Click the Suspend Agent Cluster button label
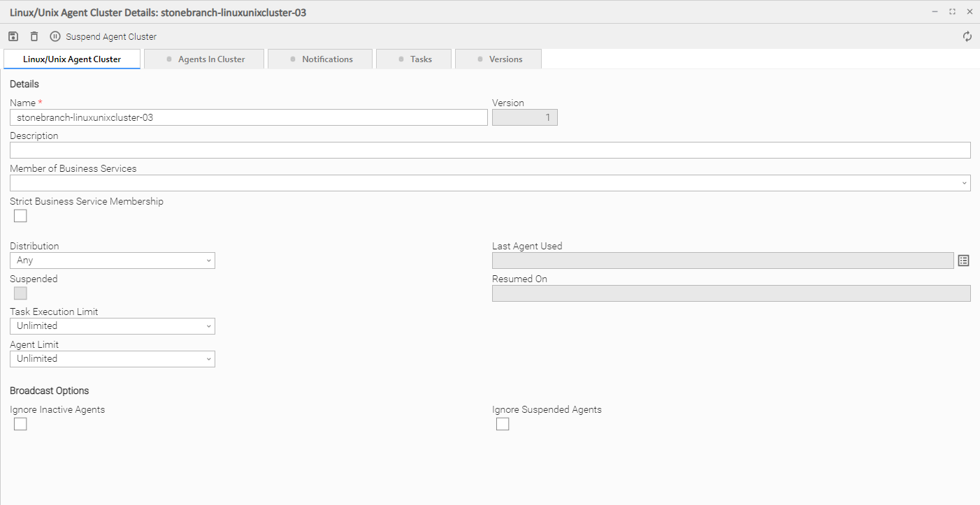980x505 pixels. click(x=111, y=37)
